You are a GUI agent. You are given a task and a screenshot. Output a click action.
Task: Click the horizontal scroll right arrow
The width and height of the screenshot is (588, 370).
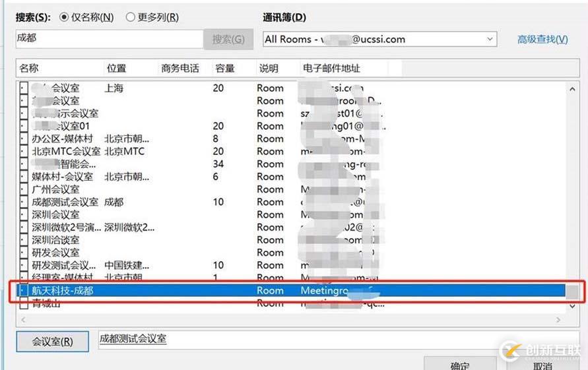(558, 320)
